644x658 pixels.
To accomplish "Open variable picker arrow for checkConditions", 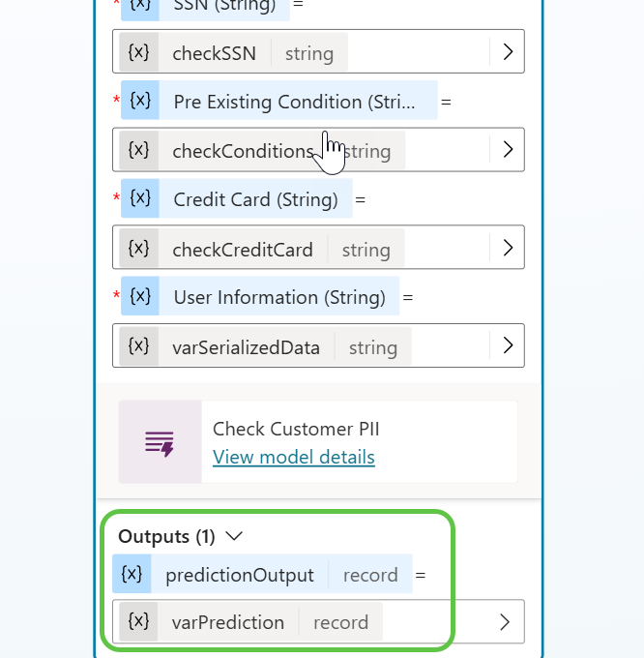I will click(x=508, y=150).
